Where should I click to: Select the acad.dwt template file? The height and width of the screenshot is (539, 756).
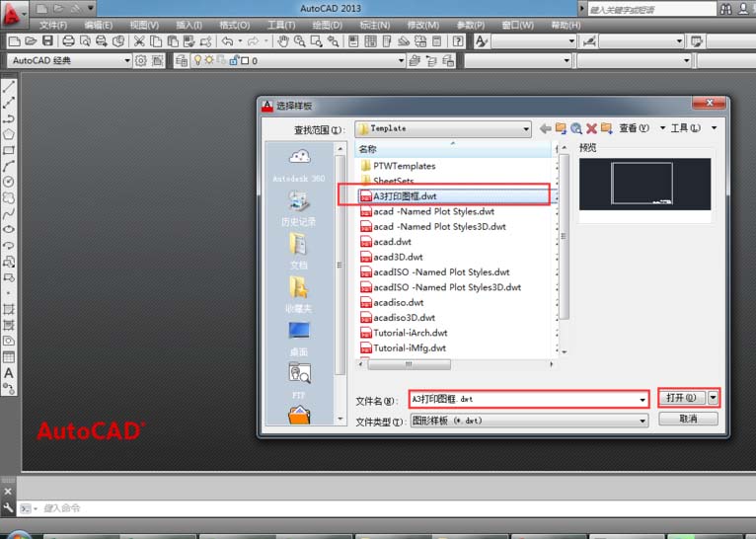[386, 242]
